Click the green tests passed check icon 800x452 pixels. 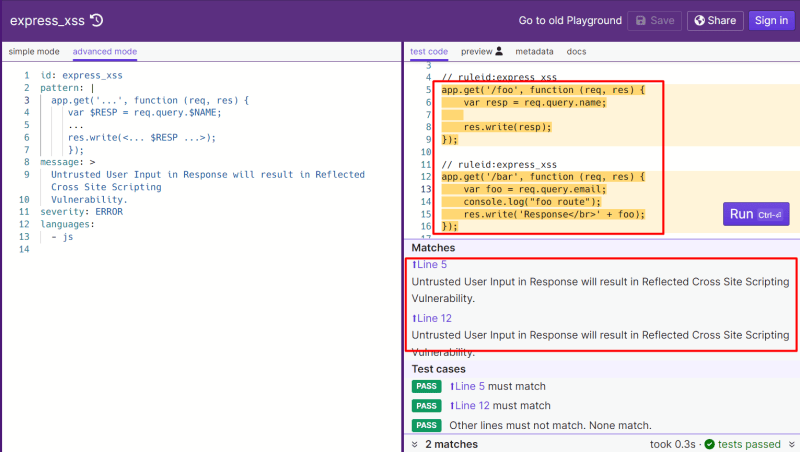[x=710, y=444]
